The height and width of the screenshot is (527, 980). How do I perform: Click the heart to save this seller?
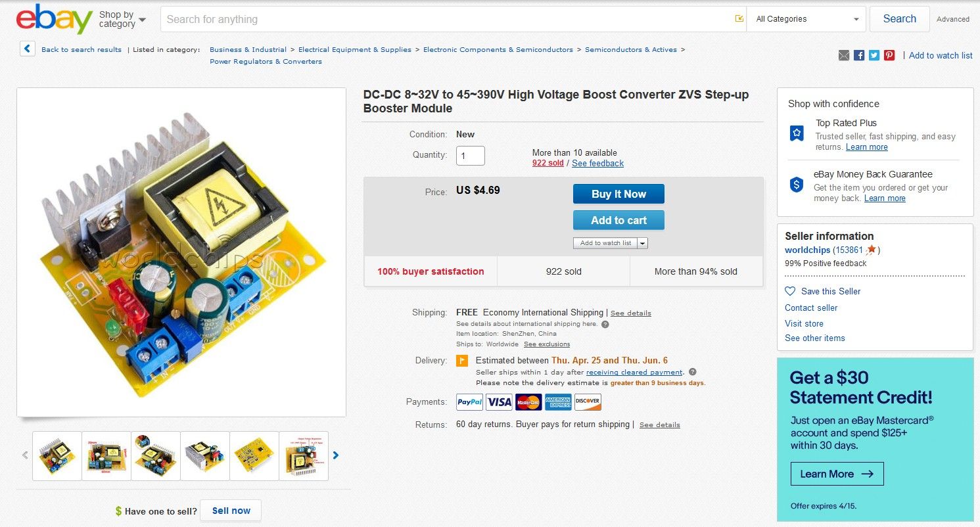tap(790, 291)
